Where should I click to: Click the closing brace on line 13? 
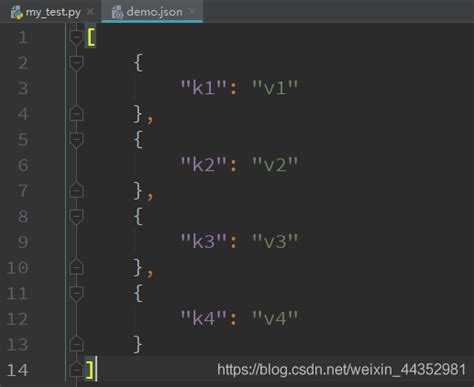138,344
